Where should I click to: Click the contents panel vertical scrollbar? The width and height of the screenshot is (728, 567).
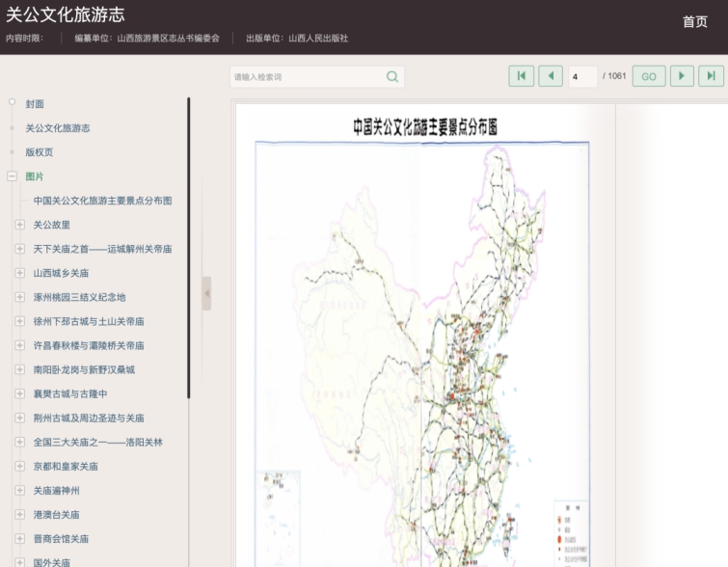click(x=189, y=248)
